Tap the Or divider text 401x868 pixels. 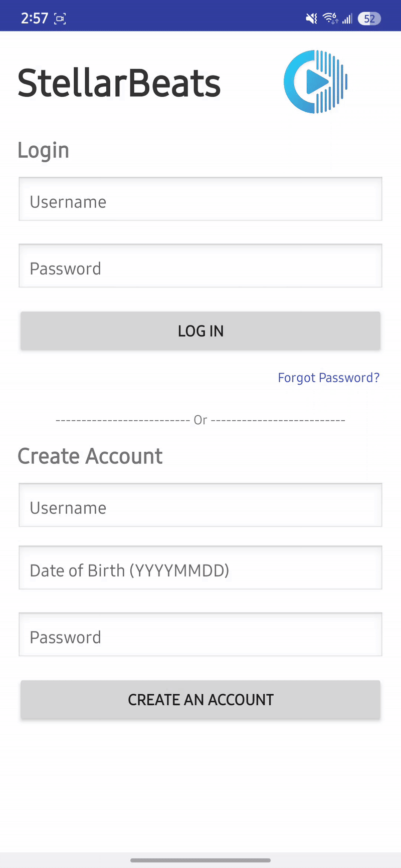click(200, 420)
